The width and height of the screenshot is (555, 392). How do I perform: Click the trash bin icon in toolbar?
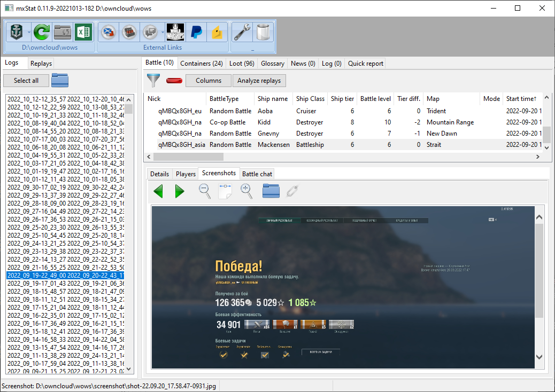point(263,32)
